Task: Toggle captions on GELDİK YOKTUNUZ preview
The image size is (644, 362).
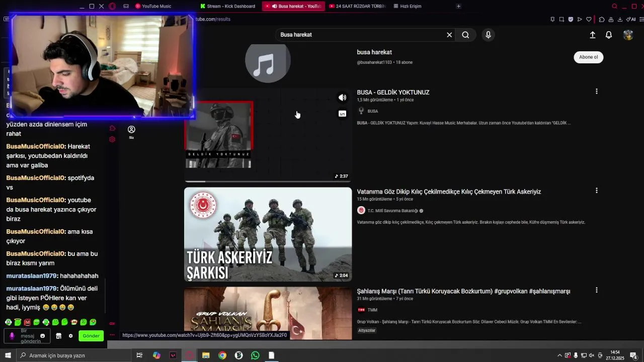Action: point(342,114)
